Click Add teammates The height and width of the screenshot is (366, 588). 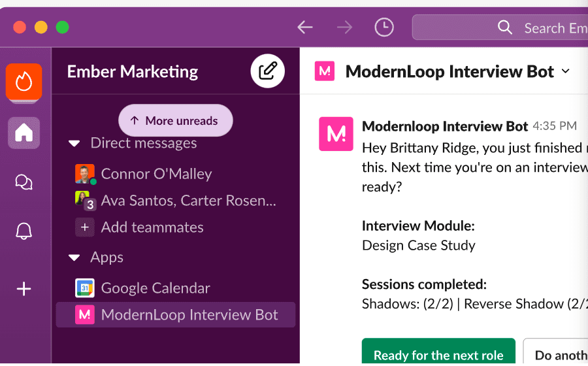tap(152, 227)
